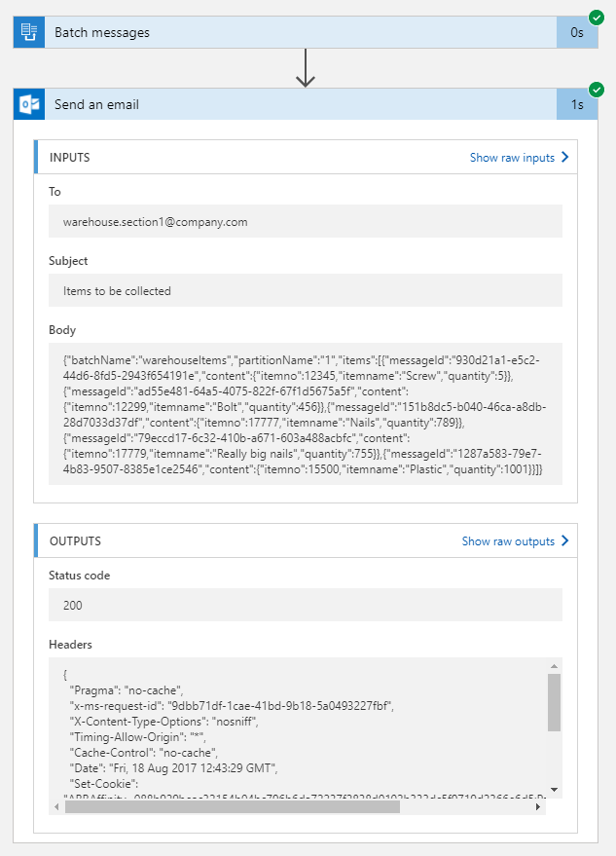Viewport: 616px width, 856px height.
Task: Click the chevron beside Show raw inputs
Action: tap(564, 158)
